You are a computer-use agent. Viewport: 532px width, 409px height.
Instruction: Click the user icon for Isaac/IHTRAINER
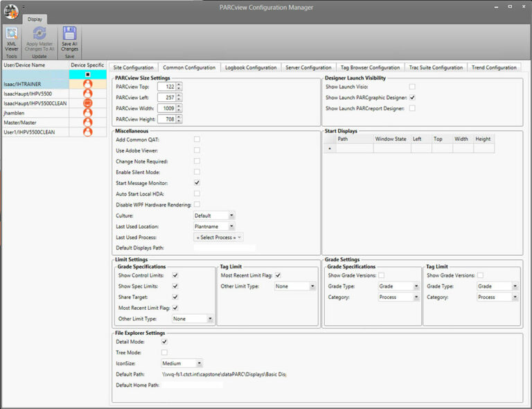click(87, 84)
